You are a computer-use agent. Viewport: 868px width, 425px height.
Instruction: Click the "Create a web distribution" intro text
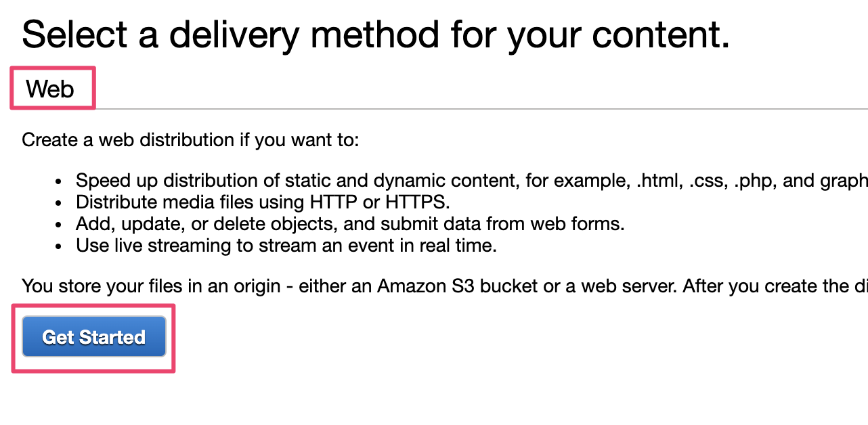click(190, 140)
